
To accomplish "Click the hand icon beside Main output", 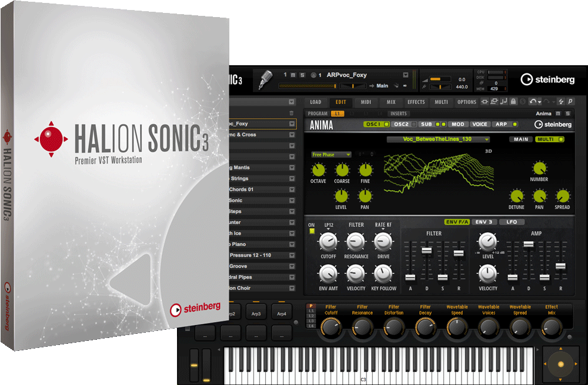I will tap(396, 86).
